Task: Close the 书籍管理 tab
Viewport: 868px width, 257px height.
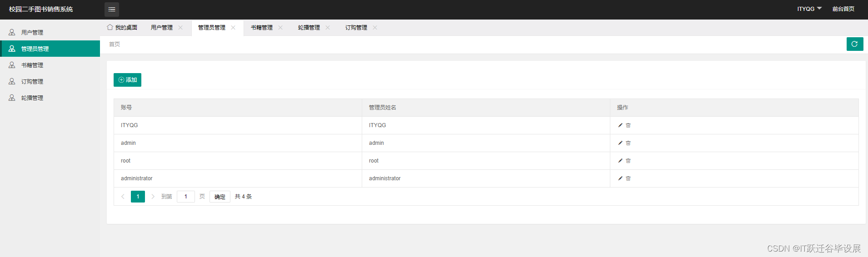Action: [x=280, y=28]
